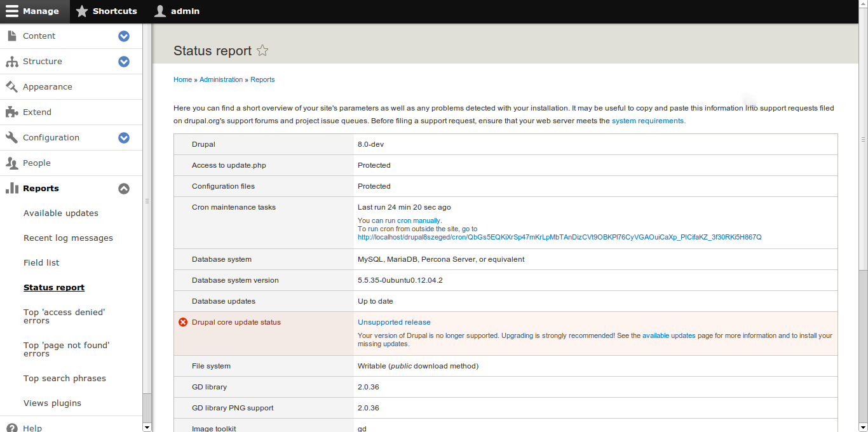Add Status report to shortcuts with the star

(262, 51)
